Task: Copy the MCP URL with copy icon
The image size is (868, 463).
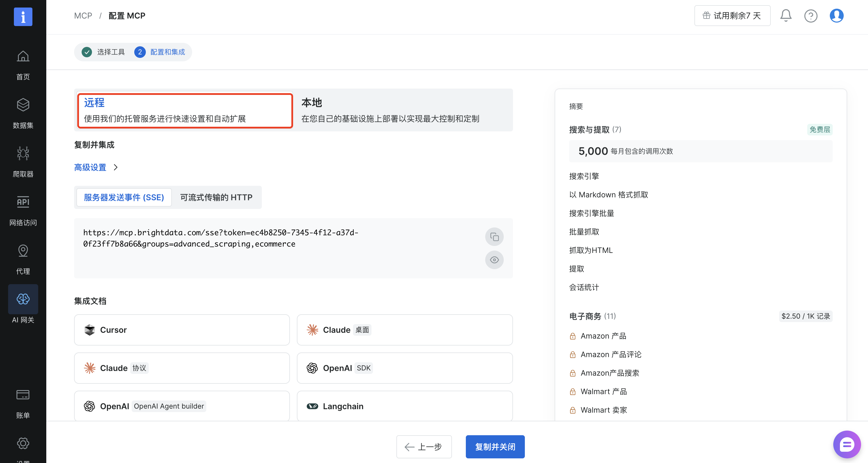Action: pyautogui.click(x=494, y=237)
